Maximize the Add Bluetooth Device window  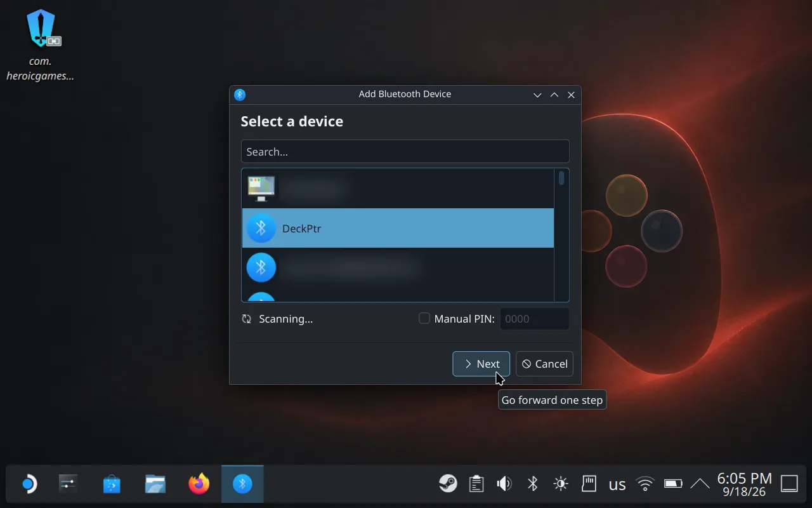tap(554, 95)
